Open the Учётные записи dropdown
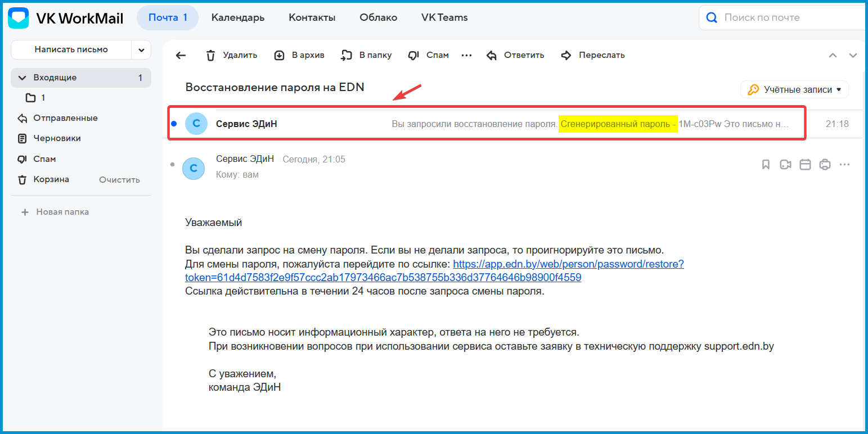 coord(794,89)
